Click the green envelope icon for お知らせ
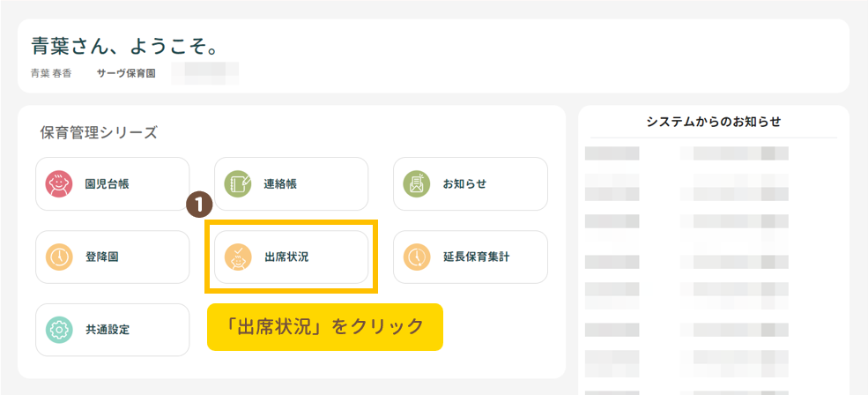 [417, 184]
